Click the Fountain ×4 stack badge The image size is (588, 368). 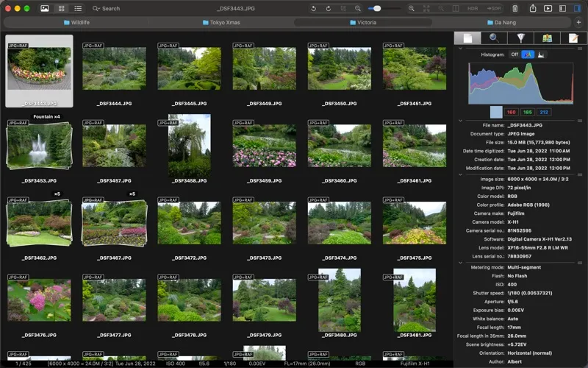coord(46,117)
